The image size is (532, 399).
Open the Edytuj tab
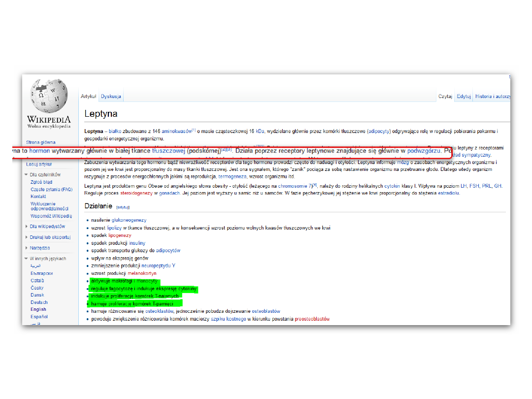pos(464,97)
